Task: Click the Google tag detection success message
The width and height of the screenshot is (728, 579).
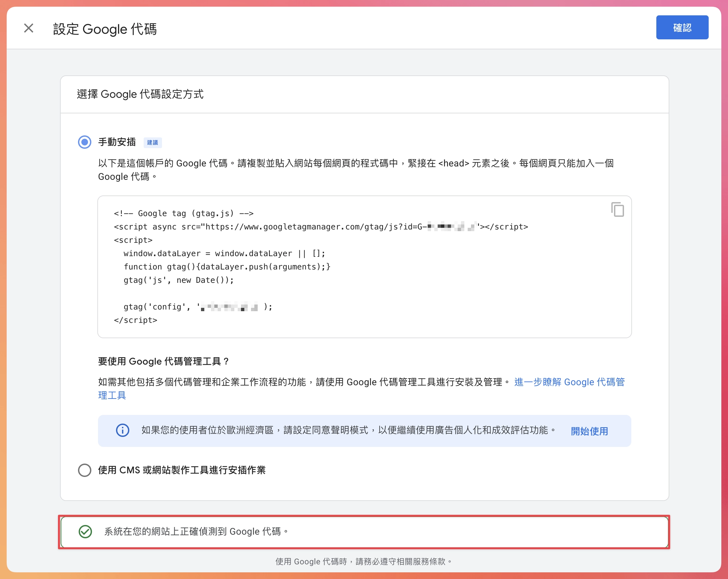Action: (196, 531)
